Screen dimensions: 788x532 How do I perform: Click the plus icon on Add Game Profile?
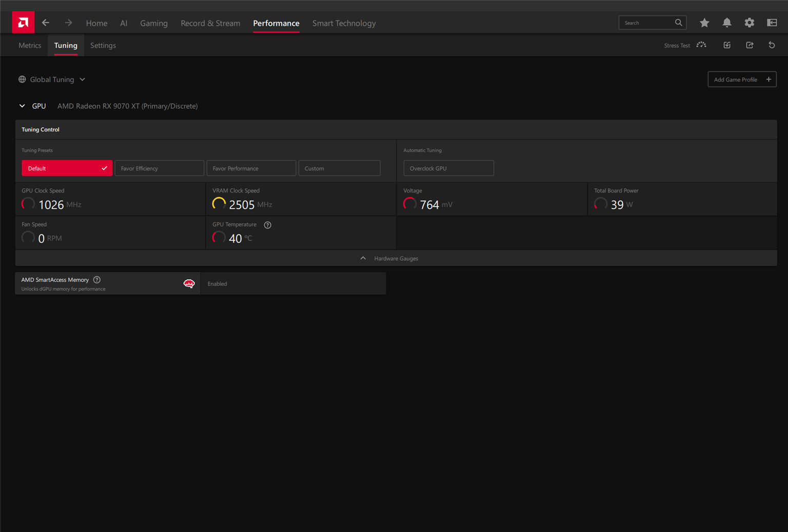[769, 80]
